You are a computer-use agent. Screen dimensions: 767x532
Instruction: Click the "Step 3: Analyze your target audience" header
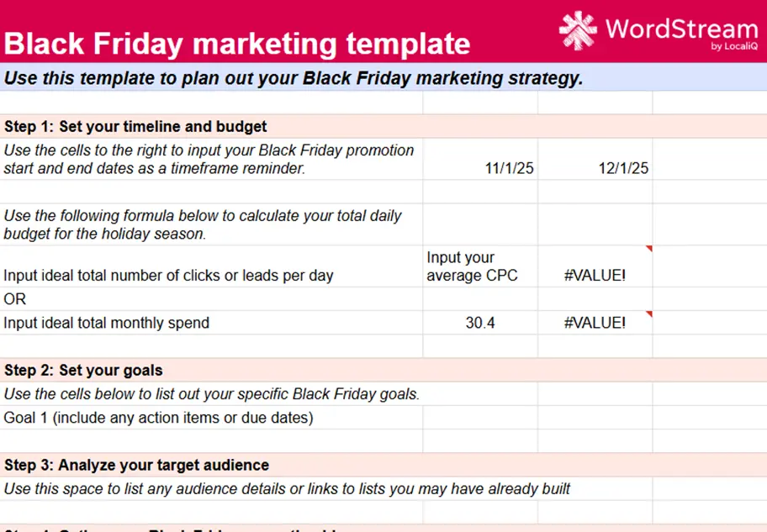[x=136, y=465]
